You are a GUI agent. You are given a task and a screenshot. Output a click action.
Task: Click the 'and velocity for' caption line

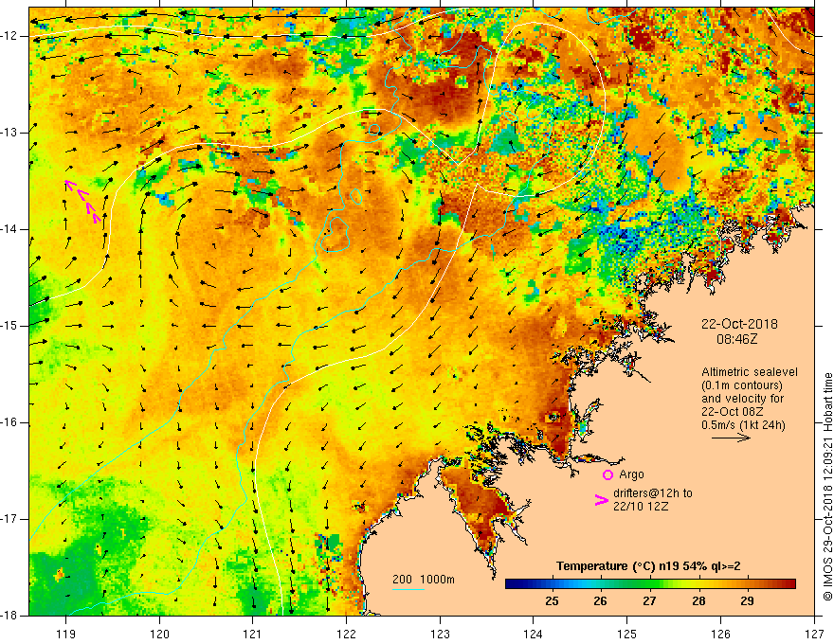tap(742, 399)
